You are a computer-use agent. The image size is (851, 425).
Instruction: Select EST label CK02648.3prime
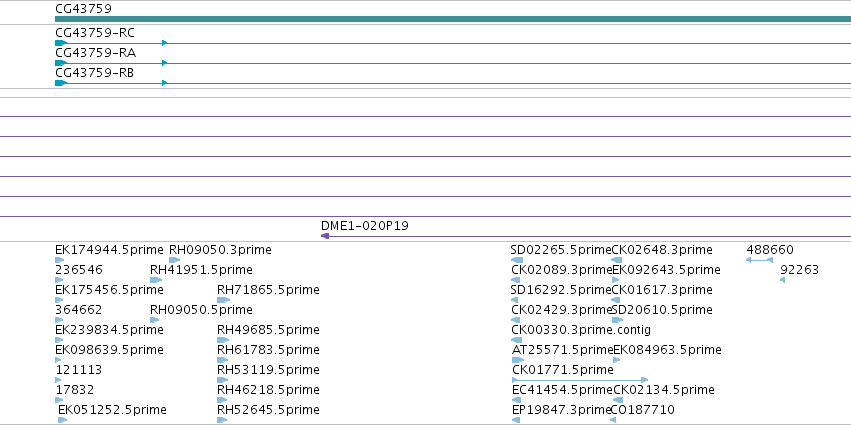pyautogui.click(x=662, y=250)
